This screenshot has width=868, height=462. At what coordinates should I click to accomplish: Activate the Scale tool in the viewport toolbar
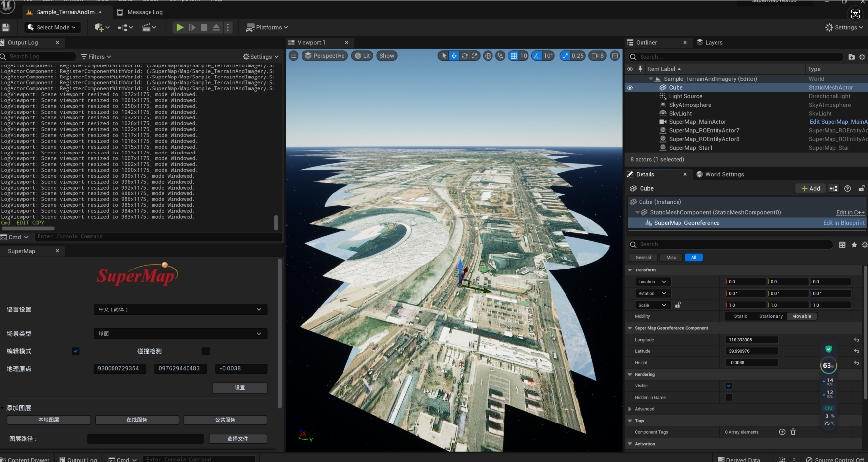(x=475, y=56)
